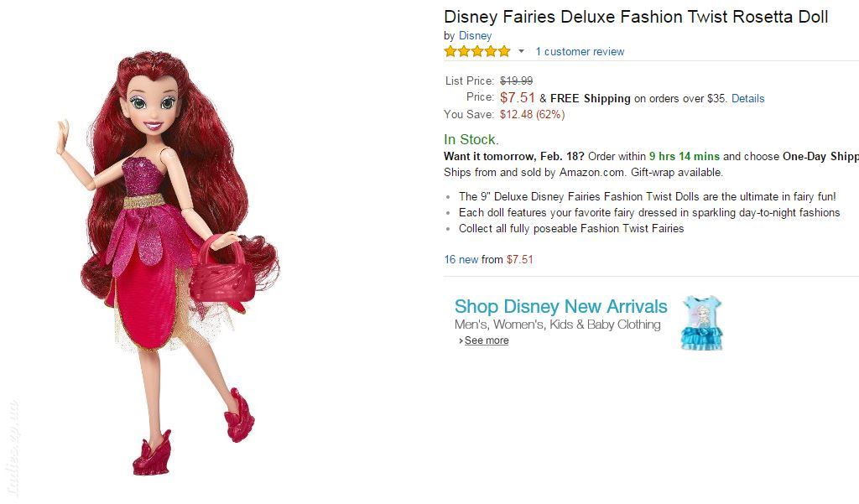
Task: Click the product title Disney Fairies Deluxe Rosetta Doll
Action: 636,17
